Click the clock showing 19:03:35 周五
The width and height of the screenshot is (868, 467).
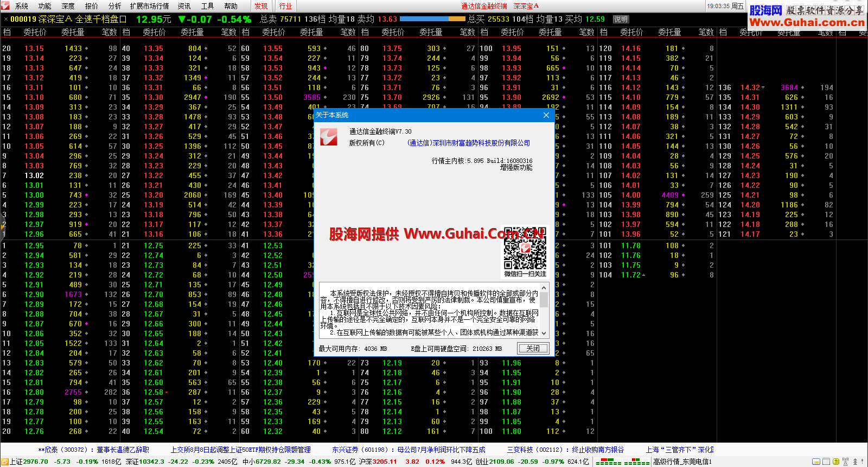(x=725, y=6)
